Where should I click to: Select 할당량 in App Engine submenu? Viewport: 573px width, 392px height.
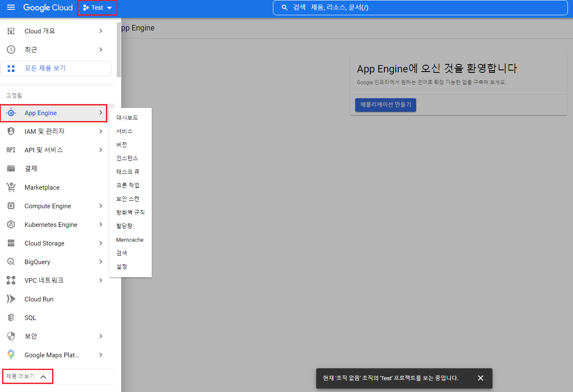tap(125, 226)
